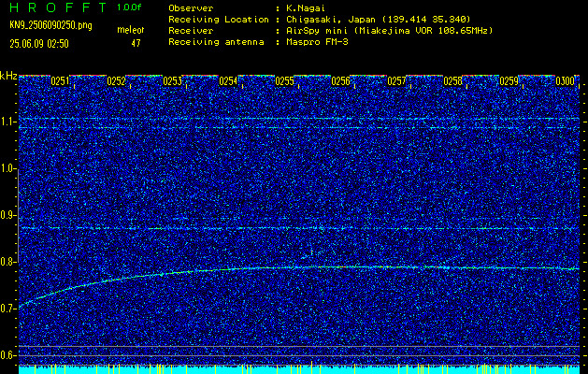Click the 0259 time marker
The height and width of the screenshot is (374, 588).
[509, 81]
